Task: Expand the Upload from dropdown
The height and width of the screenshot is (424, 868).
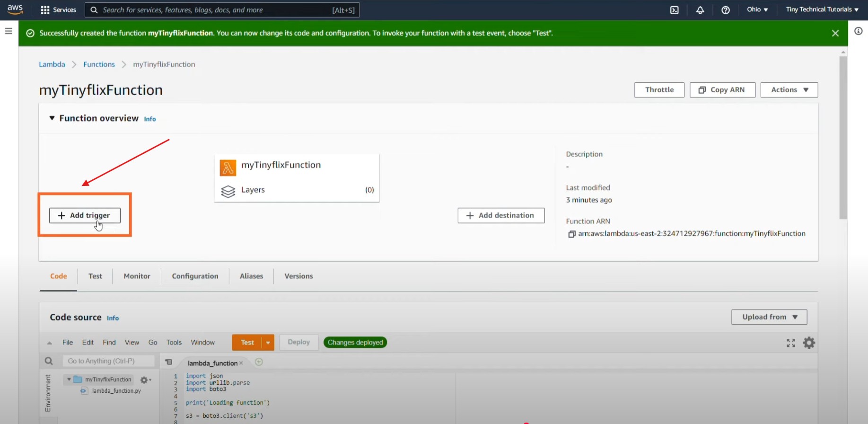Action: [x=769, y=317]
